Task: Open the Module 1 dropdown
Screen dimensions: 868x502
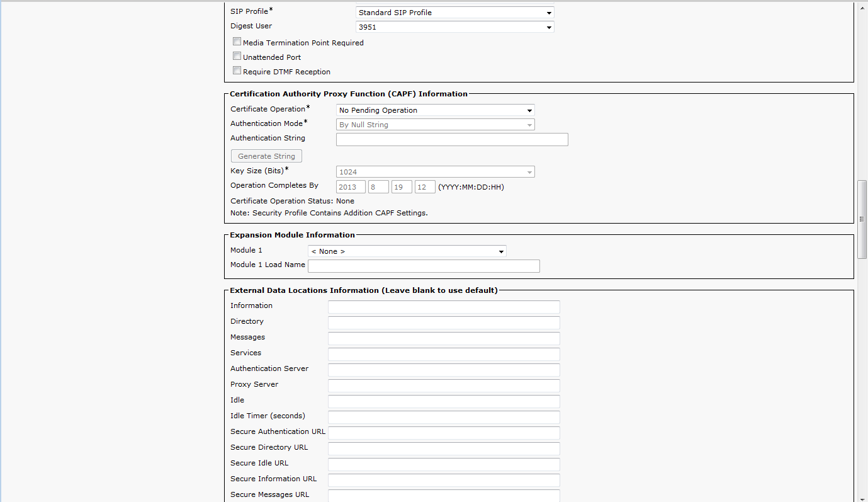Action: [407, 251]
